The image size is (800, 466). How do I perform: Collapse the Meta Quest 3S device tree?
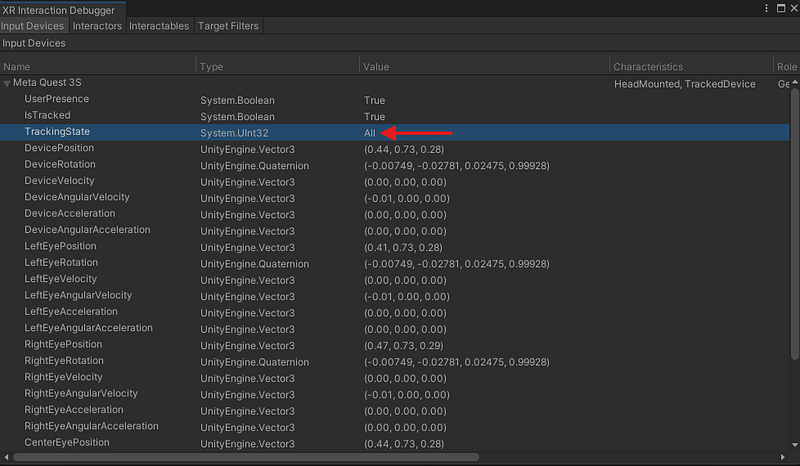(8, 84)
